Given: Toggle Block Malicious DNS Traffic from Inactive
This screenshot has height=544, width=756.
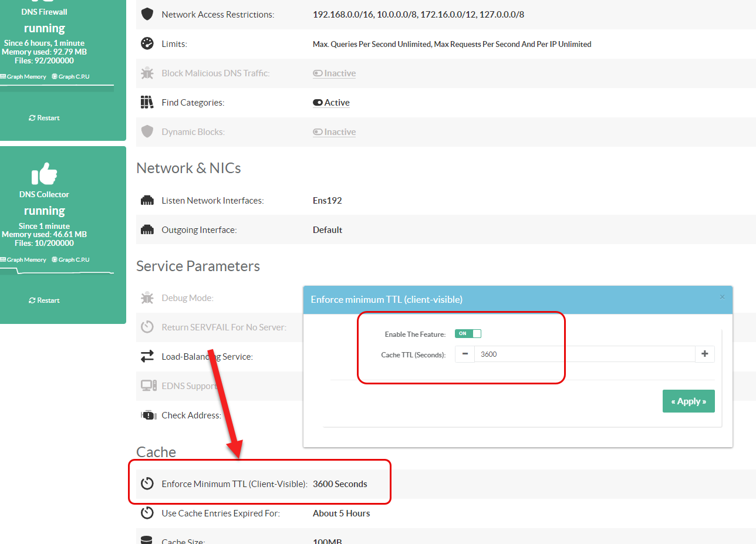Looking at the screenshot, I should 334,73.
